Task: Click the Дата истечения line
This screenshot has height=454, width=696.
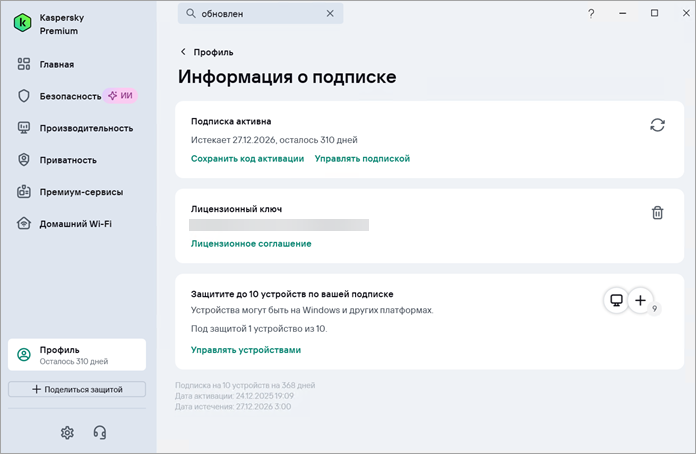Action: tap(233, 407)
